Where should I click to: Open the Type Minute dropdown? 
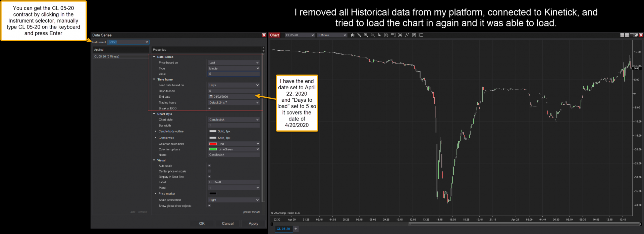tap(234, 68)
